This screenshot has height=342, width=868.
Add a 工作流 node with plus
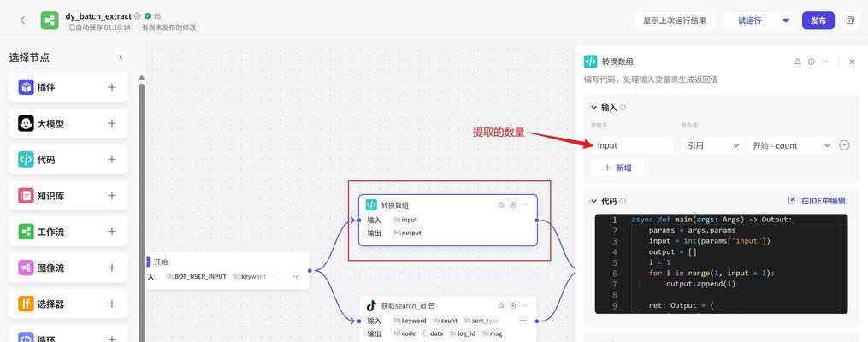(x=112, y=232)
